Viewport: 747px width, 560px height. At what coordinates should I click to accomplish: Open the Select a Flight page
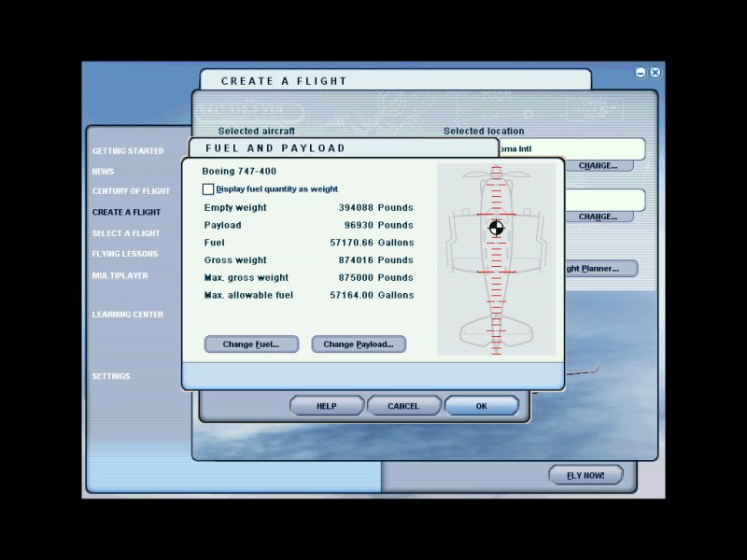tap(126, 233)
